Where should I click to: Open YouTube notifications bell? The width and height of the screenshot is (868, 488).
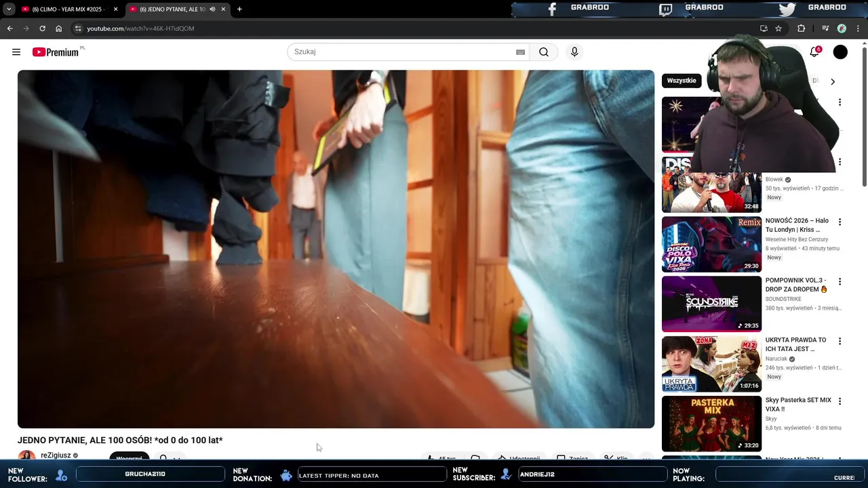pos(814,52)
